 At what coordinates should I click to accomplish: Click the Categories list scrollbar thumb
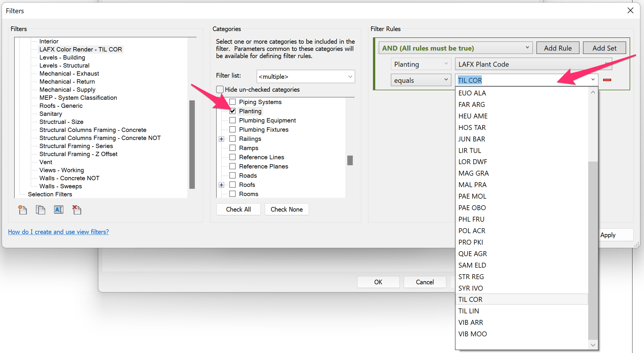[350, 160]
